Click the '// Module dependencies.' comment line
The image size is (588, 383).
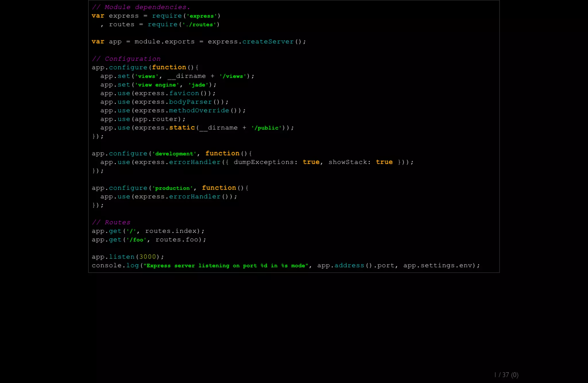coord(141,7)
